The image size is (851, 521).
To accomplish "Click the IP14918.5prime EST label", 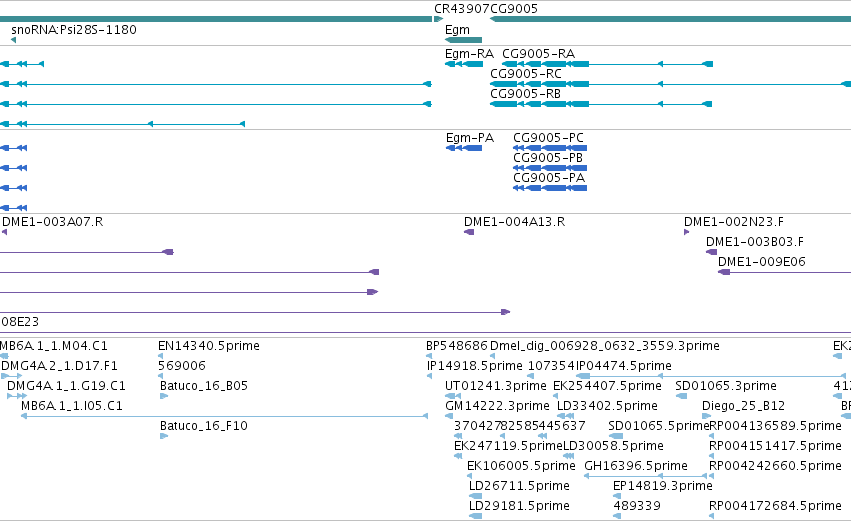I will coord(475,366).
